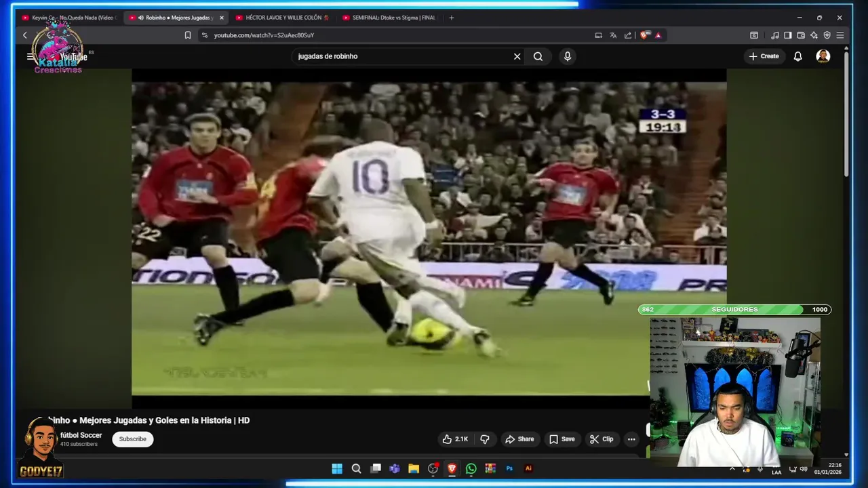Clear the YouTube search box with X
The image size is (868, 488).
(x=517, y=56)
